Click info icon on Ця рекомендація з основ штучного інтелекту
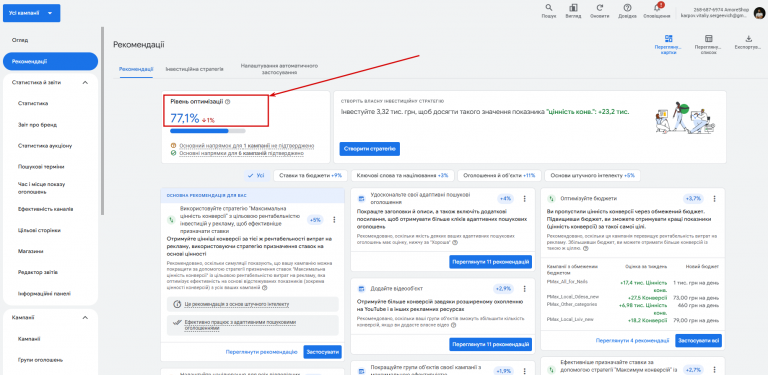768x375 pixels. (x=177, y=304)
